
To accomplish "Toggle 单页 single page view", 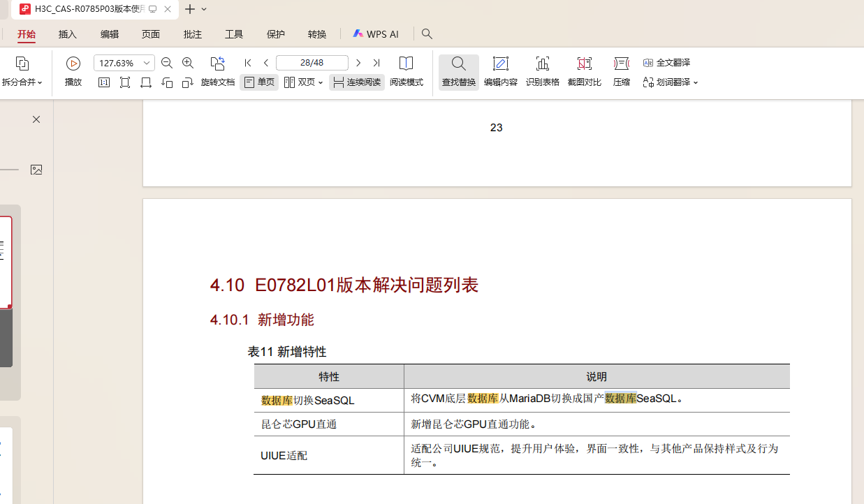I will 259,82.
